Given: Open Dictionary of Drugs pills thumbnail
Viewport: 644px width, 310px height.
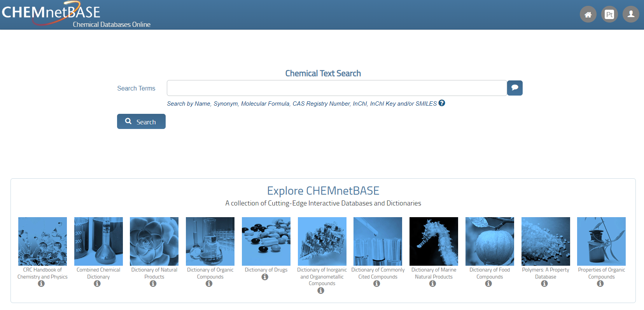Looking at the screenshot, I should click(266, 241).
